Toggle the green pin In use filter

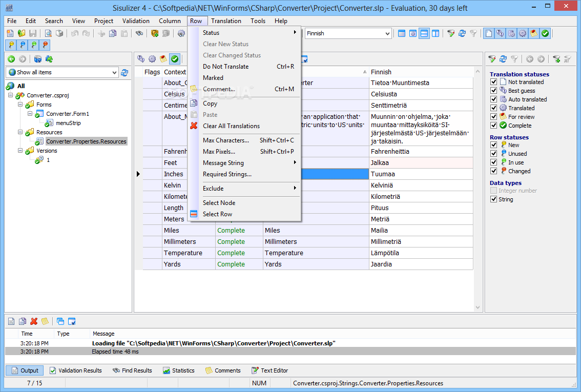(34, 45)
